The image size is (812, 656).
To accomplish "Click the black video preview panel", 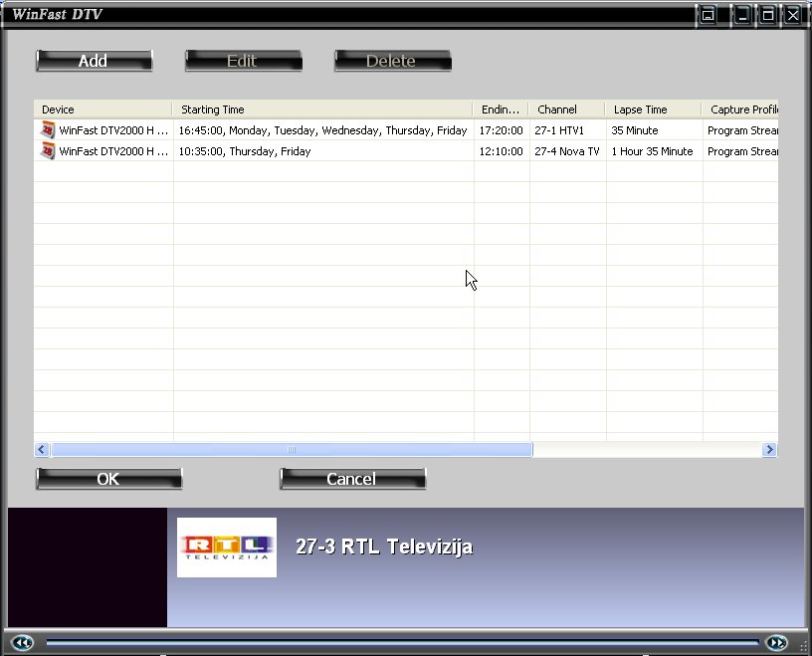I will (88, 567).
